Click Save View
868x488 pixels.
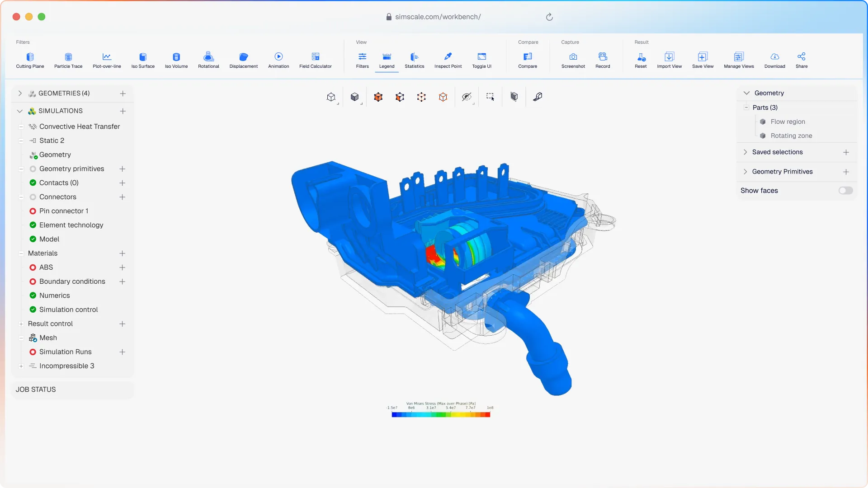(x=703, y=60)
